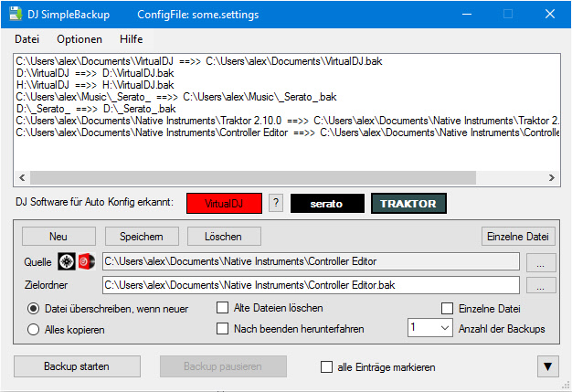Browse for the Quelle source folder
The width and height of the screenshot is (572, 392).
point(541,262)
